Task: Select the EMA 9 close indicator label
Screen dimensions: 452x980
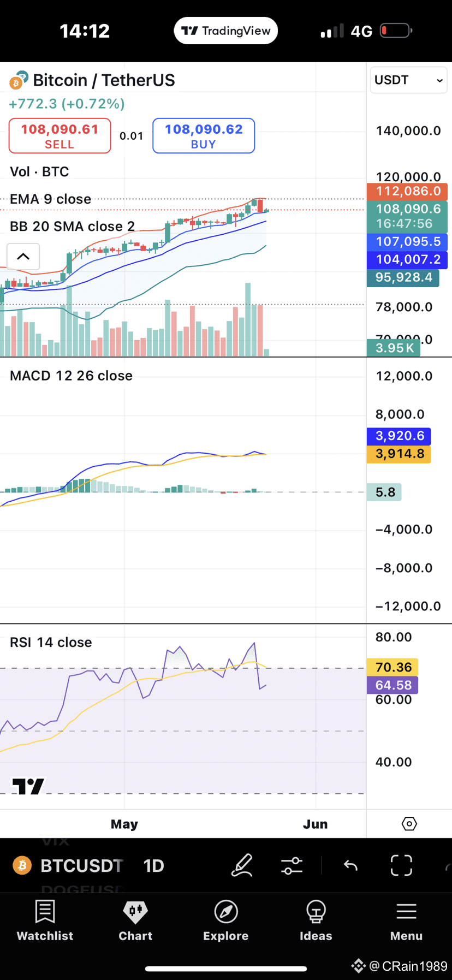Action: (50, 199)
